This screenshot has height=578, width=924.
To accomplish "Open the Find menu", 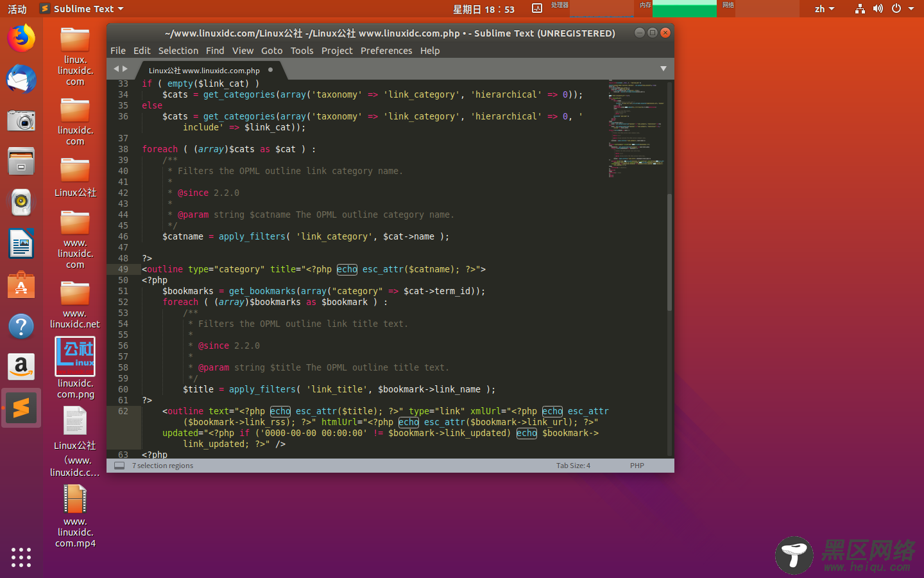I will point(215,51).
